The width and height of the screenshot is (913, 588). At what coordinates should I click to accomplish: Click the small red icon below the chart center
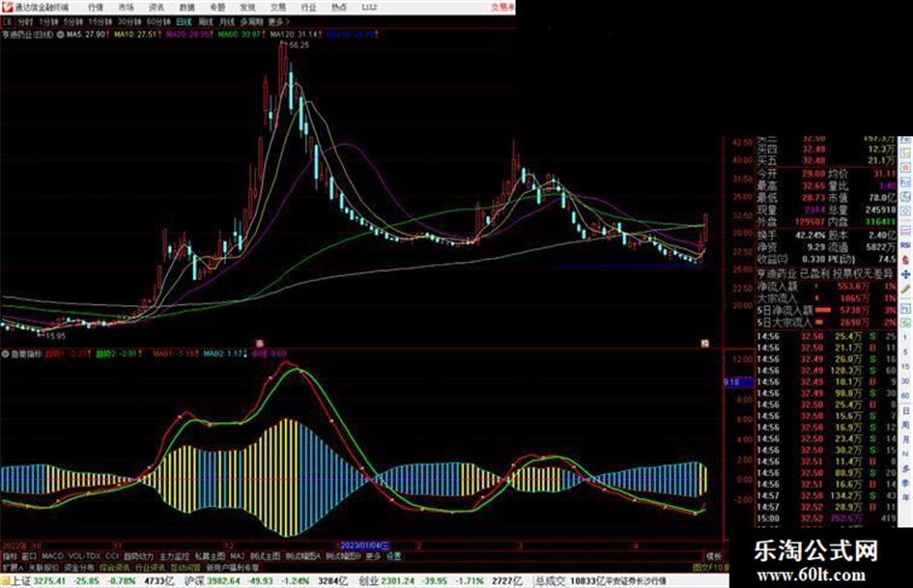point(260,344)
